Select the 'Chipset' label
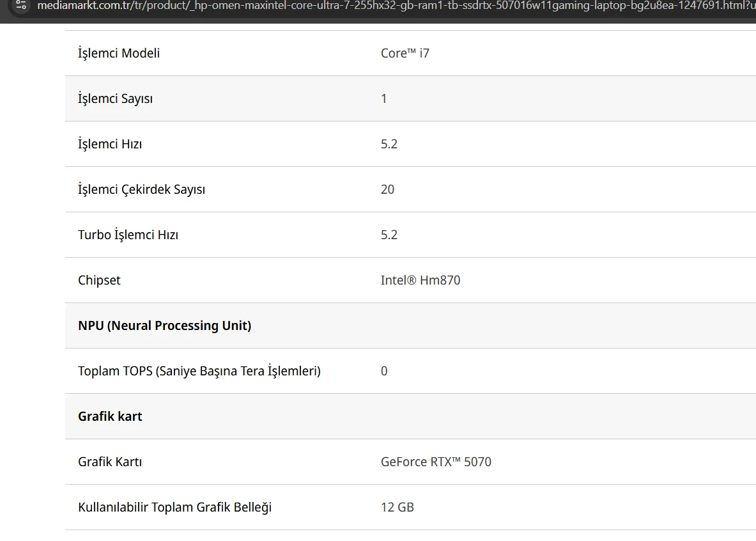Image resolution: width=756 pixels, height=541 pixels. [x=99, y=280]
